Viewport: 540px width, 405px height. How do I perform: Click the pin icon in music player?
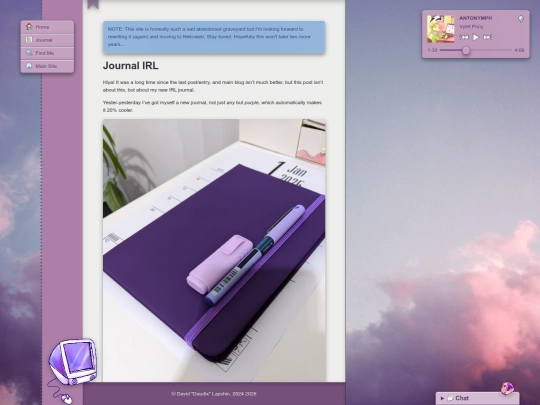[521, 19]
